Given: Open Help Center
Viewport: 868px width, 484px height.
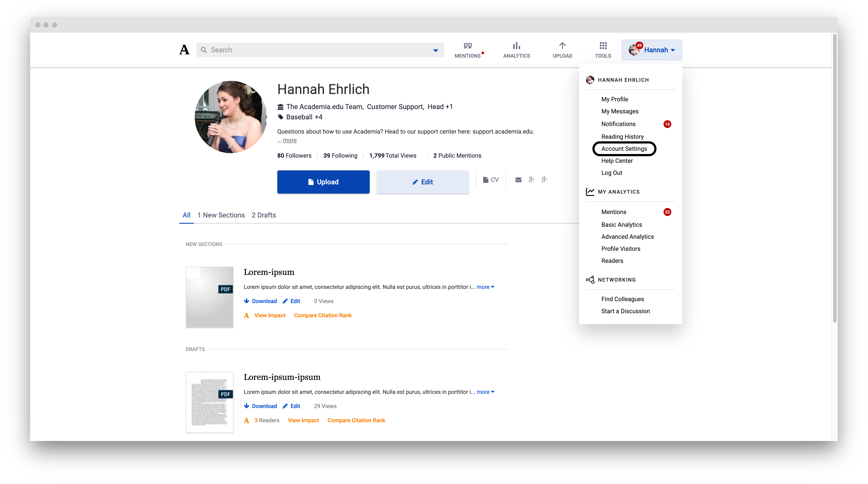Looking at the screenshot, I should (617, 161).
